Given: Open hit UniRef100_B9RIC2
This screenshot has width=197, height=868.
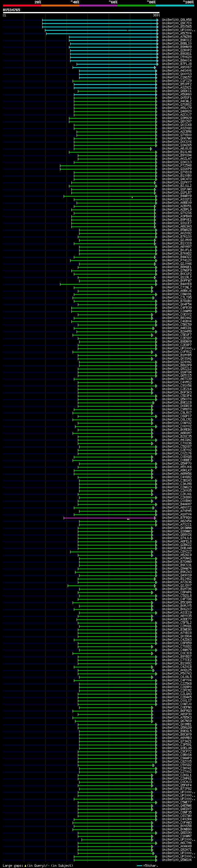Looking at the screenshot, I should [177, 40].
